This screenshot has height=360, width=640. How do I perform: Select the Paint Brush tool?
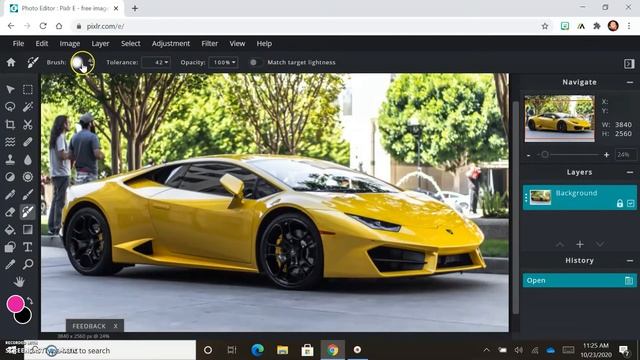[x=28, y=194]
